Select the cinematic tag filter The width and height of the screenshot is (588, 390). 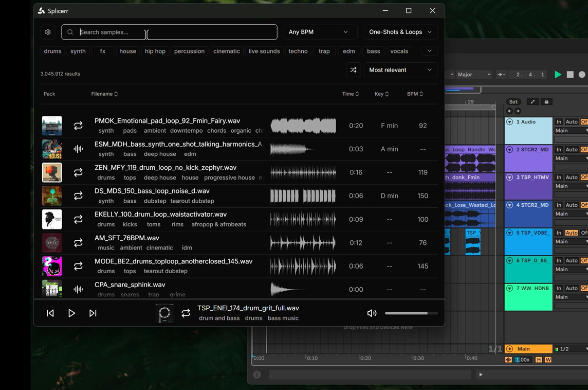(226, 51)
